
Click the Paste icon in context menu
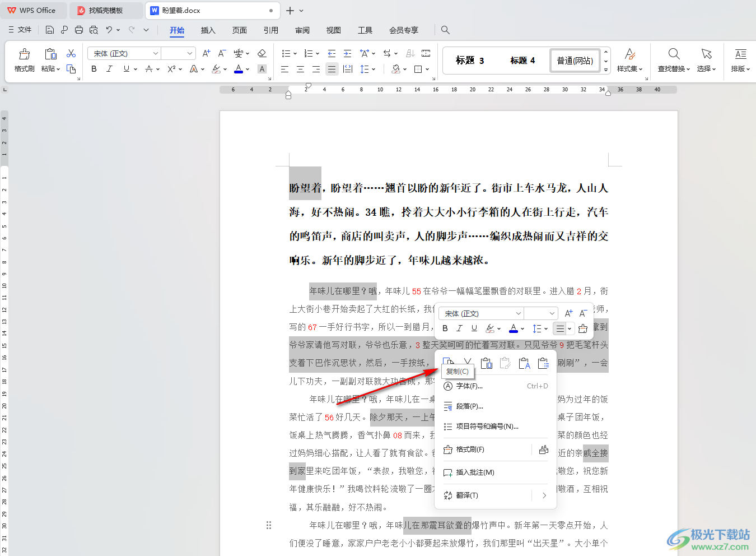(x=487, y=363)
